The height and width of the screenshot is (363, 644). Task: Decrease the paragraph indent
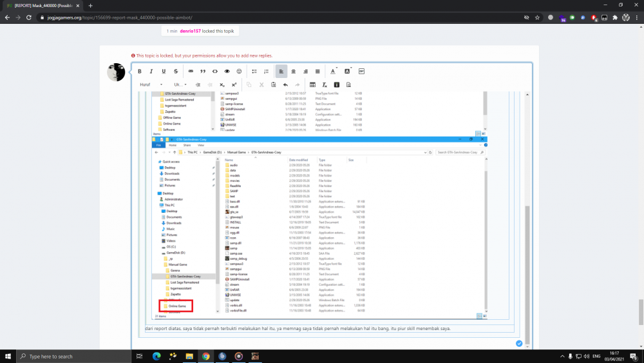click(210, 84)
